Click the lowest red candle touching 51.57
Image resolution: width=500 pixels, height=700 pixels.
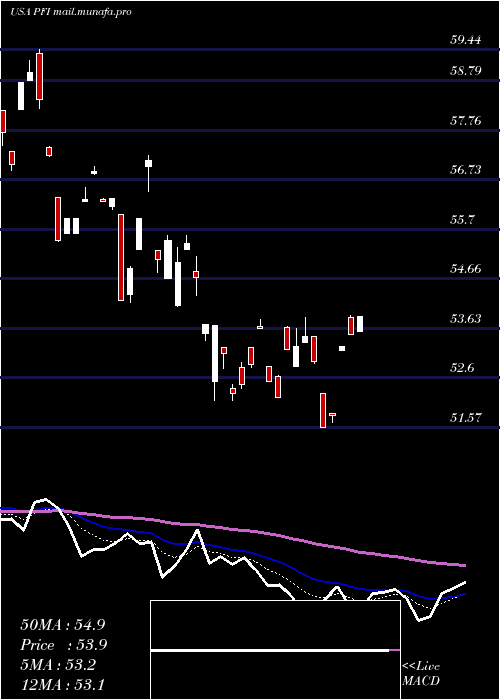[323, 410]
